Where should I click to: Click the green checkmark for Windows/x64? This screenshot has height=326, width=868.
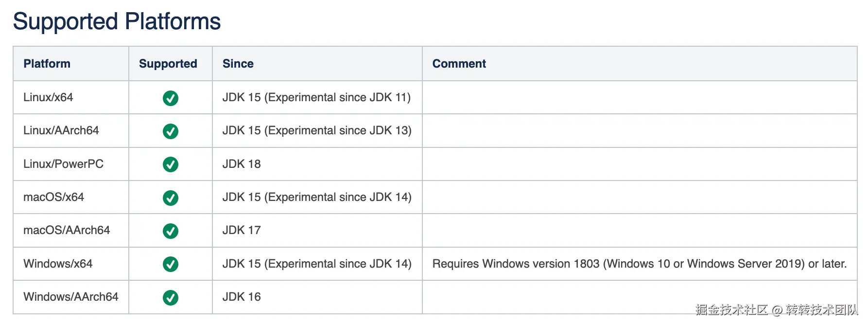171,264
